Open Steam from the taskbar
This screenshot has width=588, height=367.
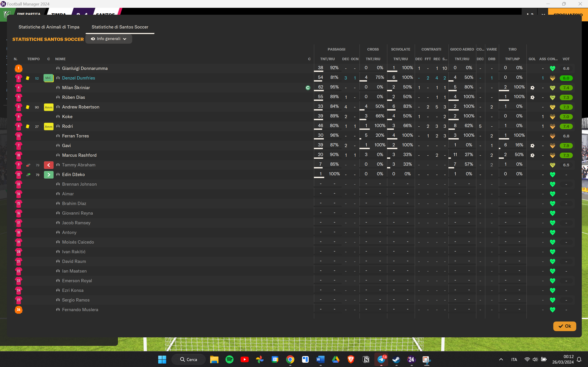(396, 359)
